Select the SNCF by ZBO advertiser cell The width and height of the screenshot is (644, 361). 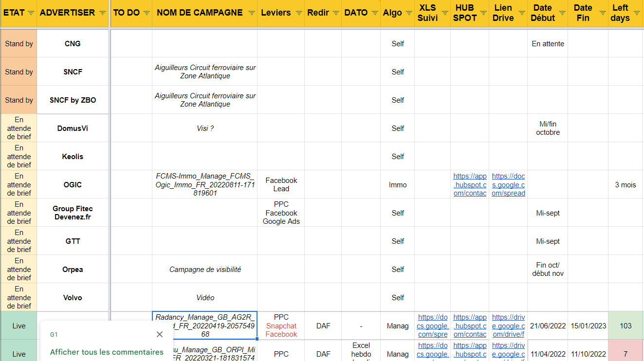73,100
